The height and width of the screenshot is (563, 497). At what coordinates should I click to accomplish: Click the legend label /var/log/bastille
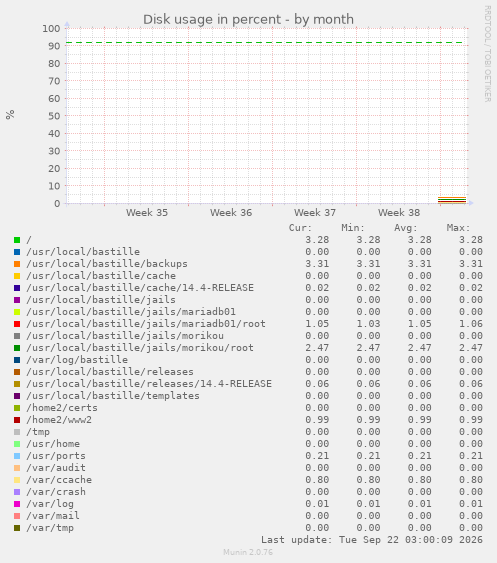(x=77, y=360)
